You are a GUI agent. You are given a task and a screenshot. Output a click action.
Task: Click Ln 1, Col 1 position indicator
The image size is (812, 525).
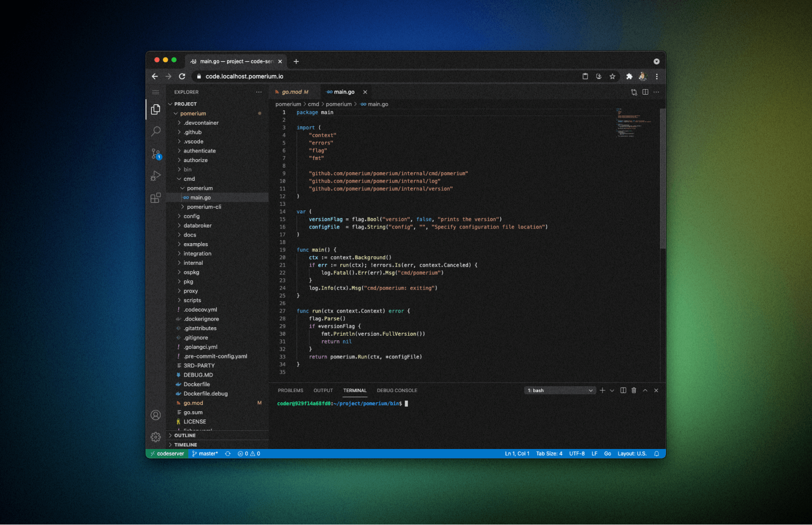tap(517, 454)
